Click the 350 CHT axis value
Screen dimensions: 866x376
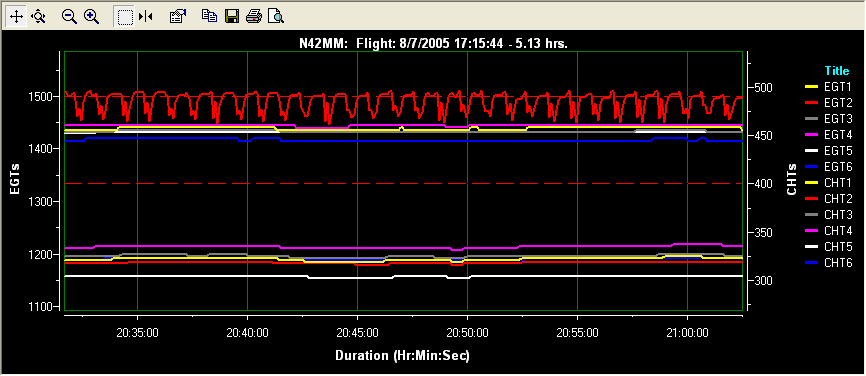[763, 232]
